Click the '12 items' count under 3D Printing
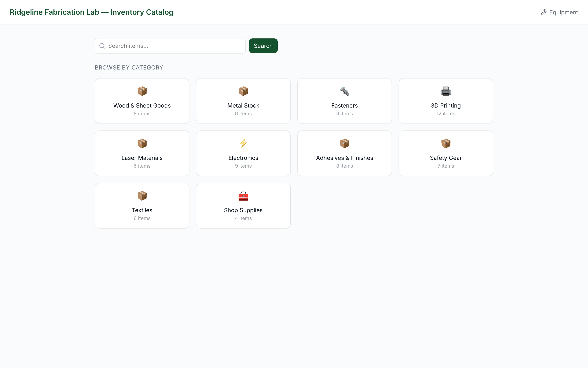This screenshot has width=588, height=368. [x=446, y=114]
